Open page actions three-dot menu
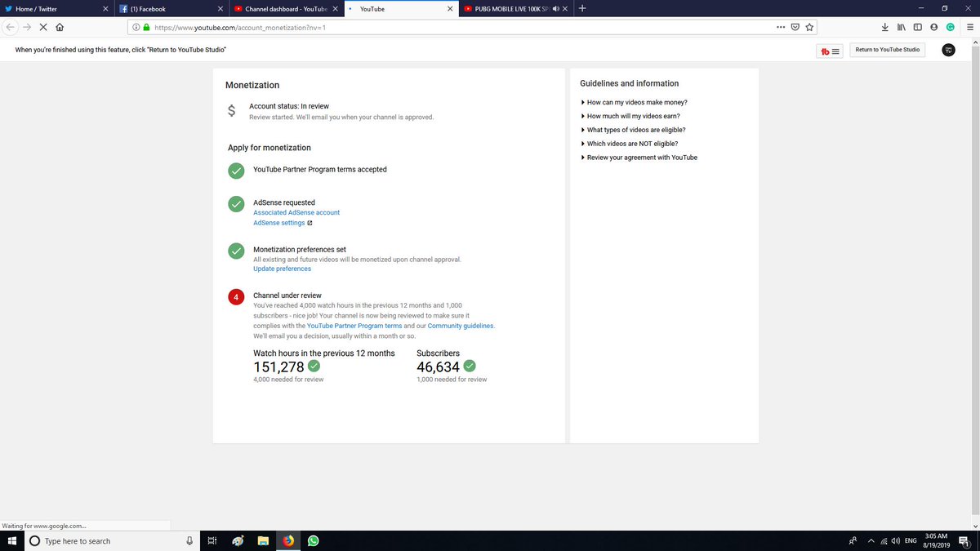The height and width of the screenshot is (551, 980). point(781,26)
